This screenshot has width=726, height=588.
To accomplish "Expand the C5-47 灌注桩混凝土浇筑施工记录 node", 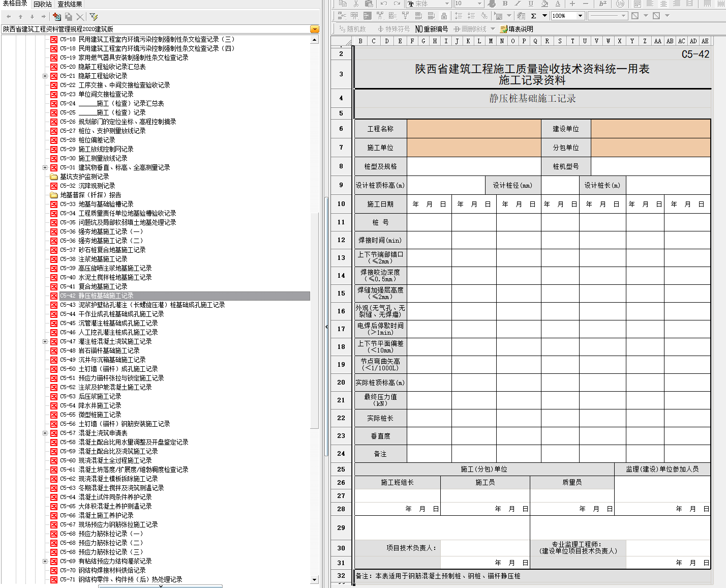I will click(45, 341).
